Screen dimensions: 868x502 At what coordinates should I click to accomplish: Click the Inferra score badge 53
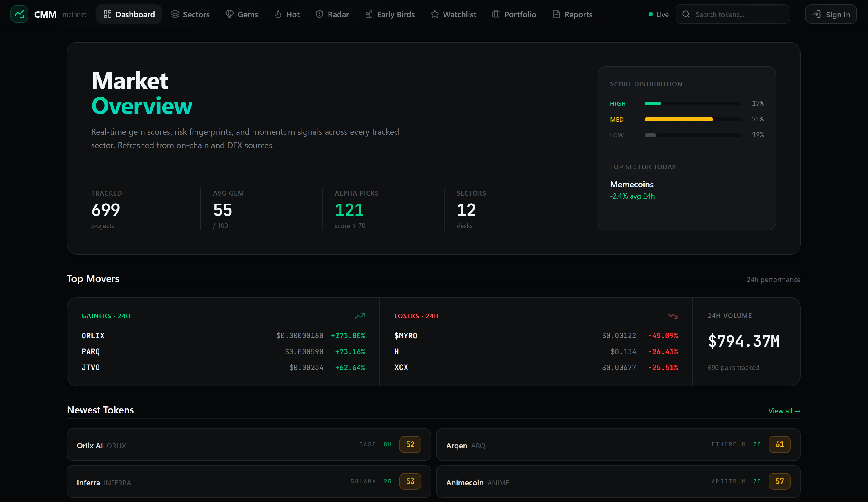pos(410,481)
